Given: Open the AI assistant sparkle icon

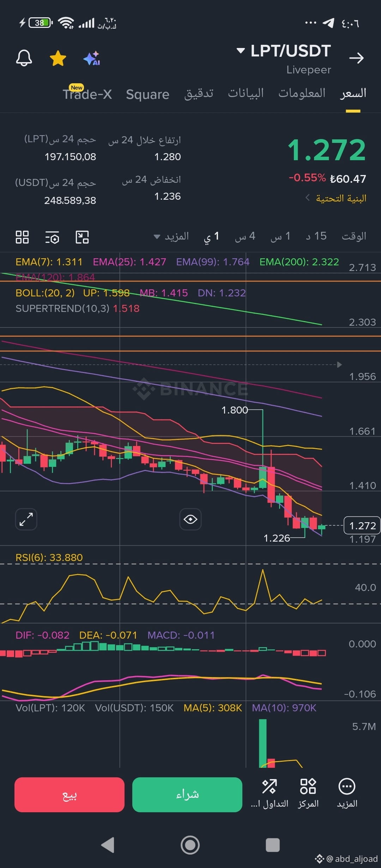Looking at the screenshot, I should (x=92, y=58).
